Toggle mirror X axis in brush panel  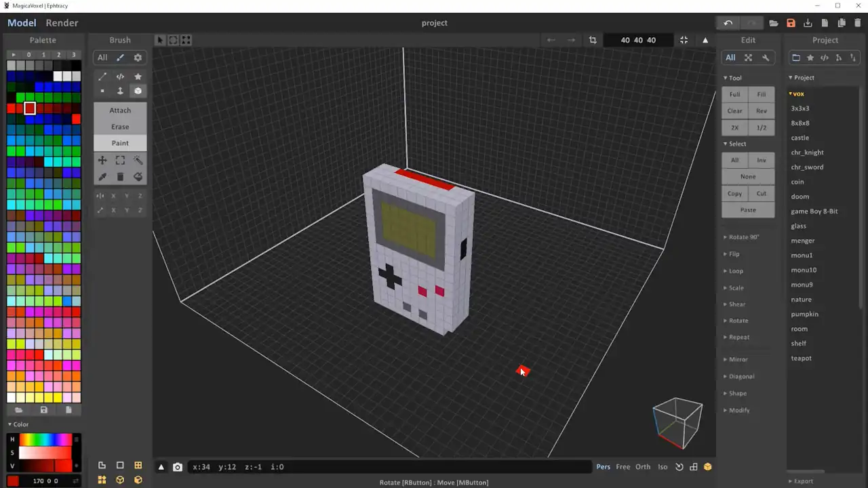113,196
